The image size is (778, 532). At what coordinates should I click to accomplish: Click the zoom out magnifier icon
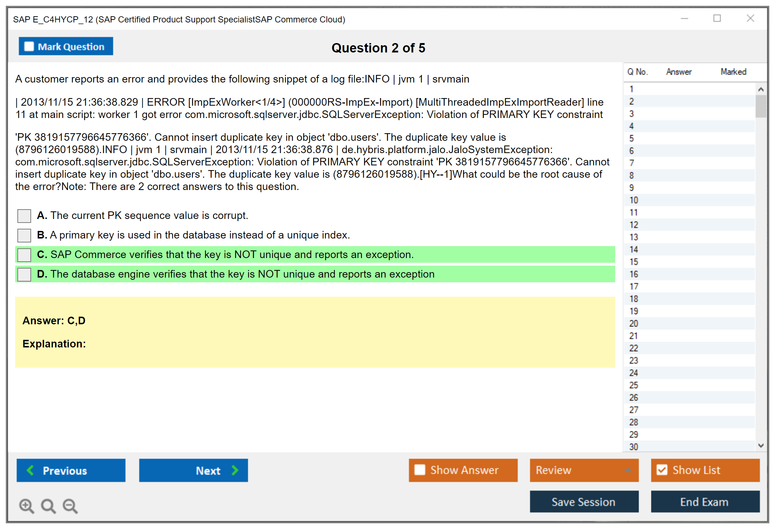point(70,506)
